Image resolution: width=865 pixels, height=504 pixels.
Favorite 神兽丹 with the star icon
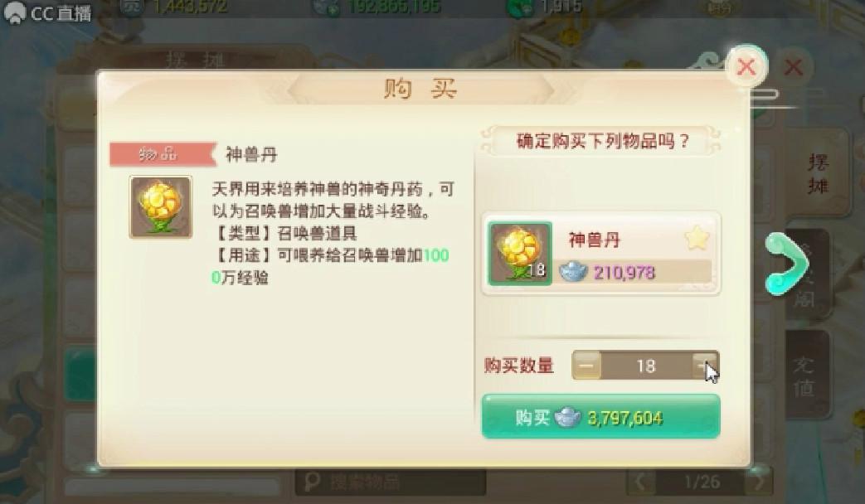(697, 238)
